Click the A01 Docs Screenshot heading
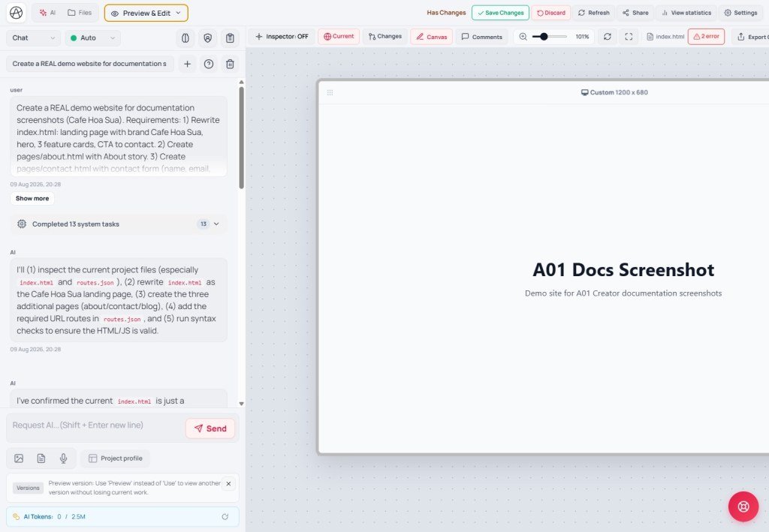Screen dimensions: 769x532 tap(623, 270)
